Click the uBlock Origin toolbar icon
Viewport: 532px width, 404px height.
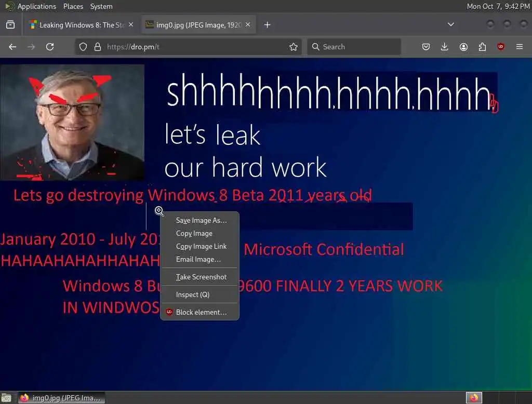coord(501,47)
